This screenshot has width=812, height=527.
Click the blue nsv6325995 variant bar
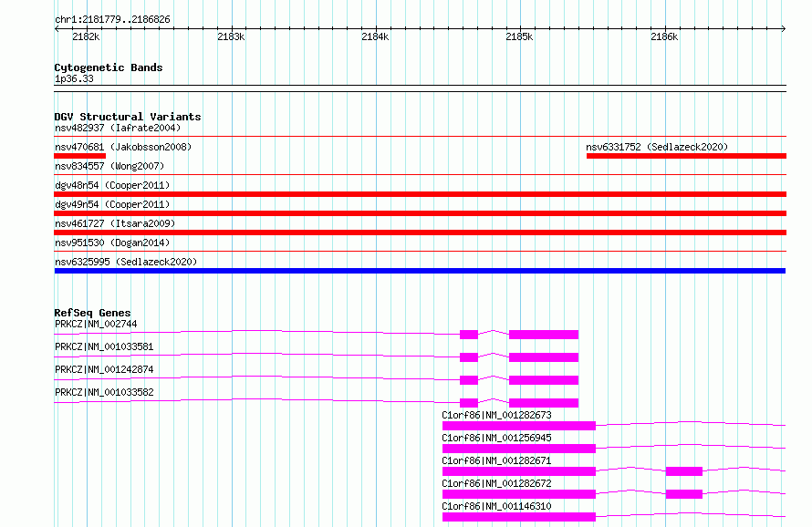click(x=420, y=271)
